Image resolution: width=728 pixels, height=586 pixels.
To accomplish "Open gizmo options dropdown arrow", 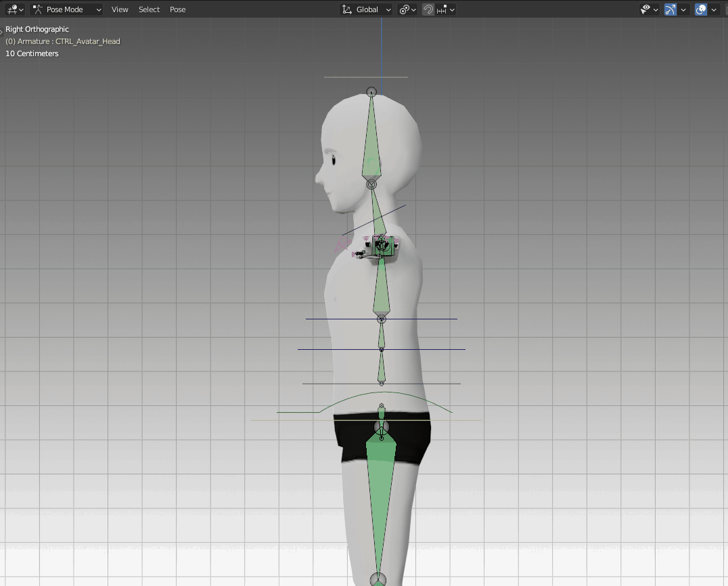I will 683,9.
